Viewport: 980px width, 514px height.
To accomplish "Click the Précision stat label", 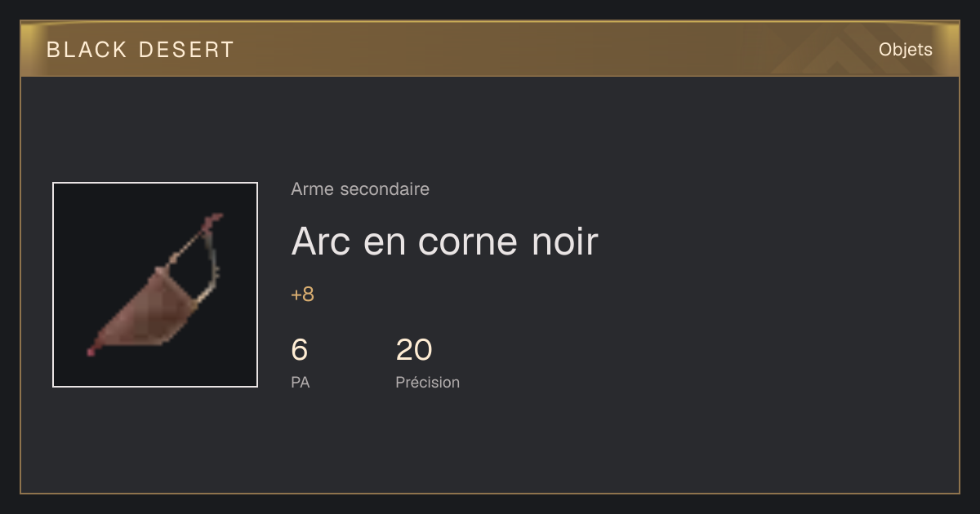I will point(428,382).
